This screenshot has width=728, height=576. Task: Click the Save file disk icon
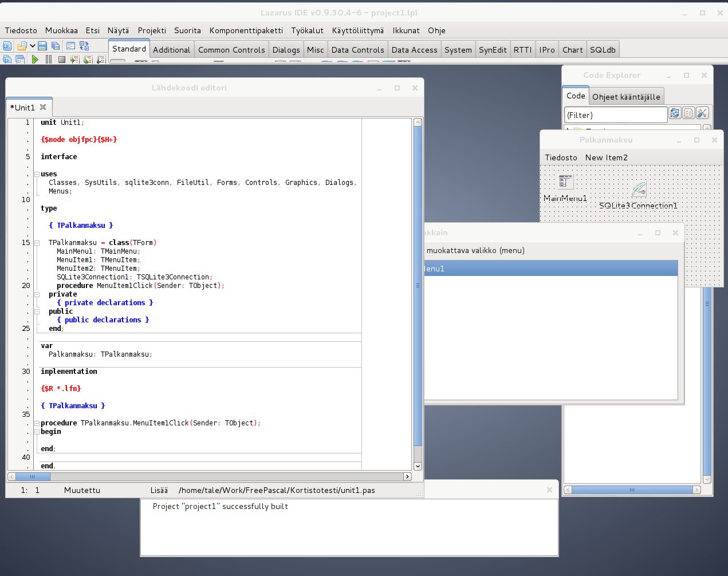(42, 46)
